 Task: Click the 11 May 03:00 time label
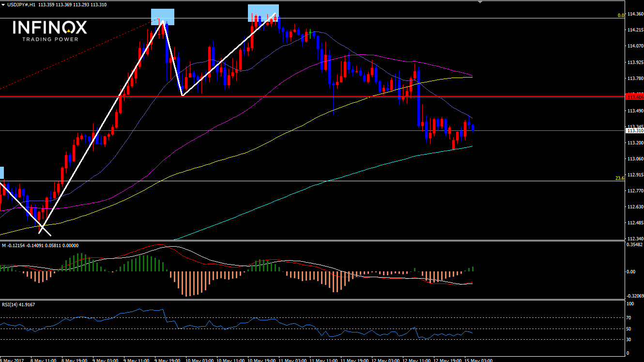[293, 360]
